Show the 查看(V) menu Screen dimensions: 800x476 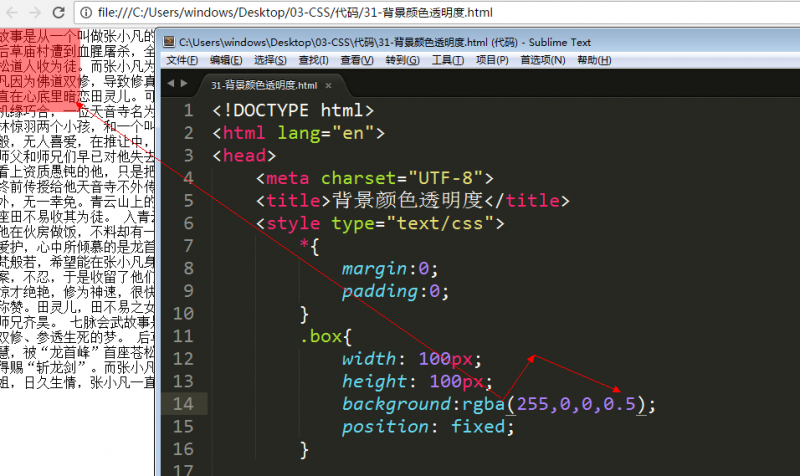click(x=357, y=60)
